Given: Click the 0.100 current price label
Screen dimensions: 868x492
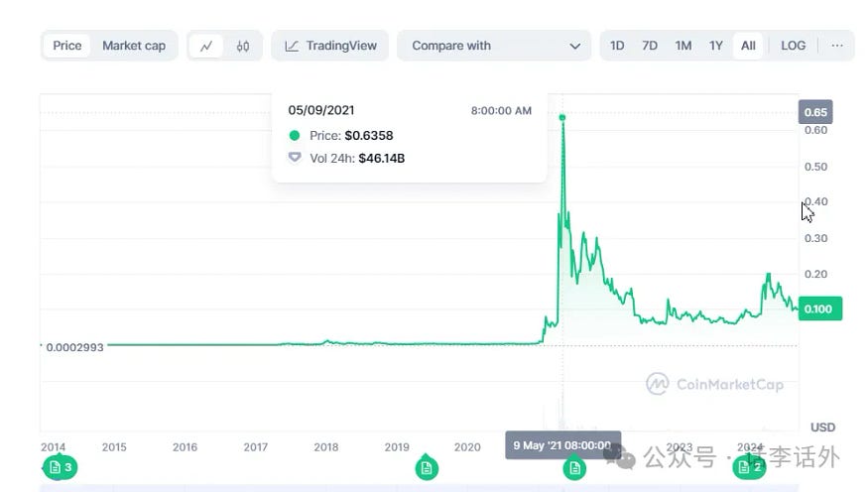Looking at the screenshot, I should (x=819, y=308).
